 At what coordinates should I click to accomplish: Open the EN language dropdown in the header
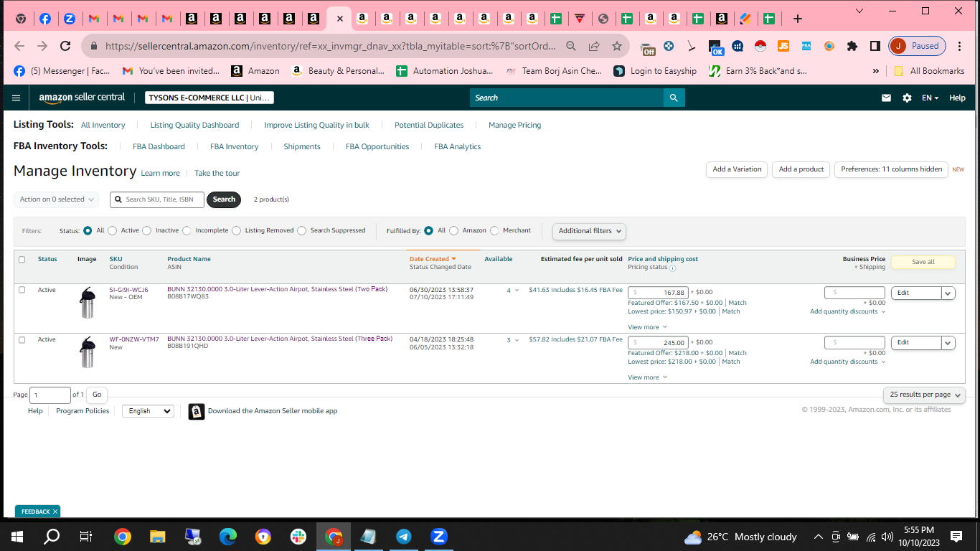pyautogui.click(x=930, y=98)
